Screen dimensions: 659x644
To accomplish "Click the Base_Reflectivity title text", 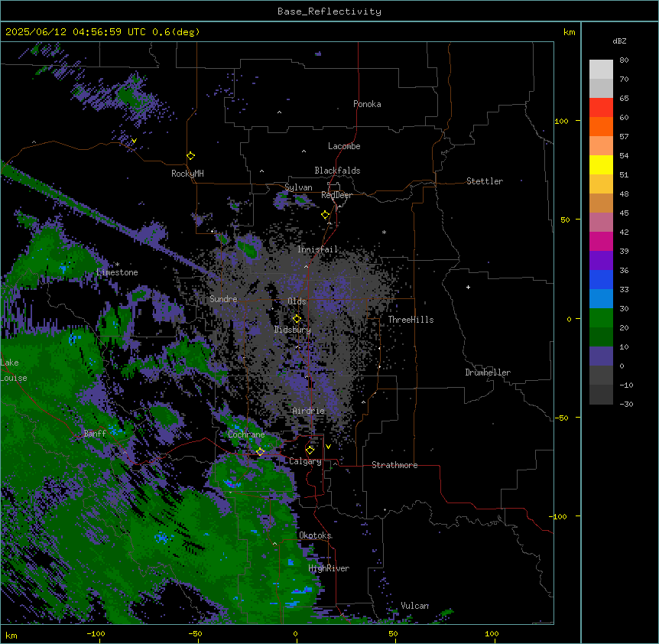I will click(x=329, y=11).
